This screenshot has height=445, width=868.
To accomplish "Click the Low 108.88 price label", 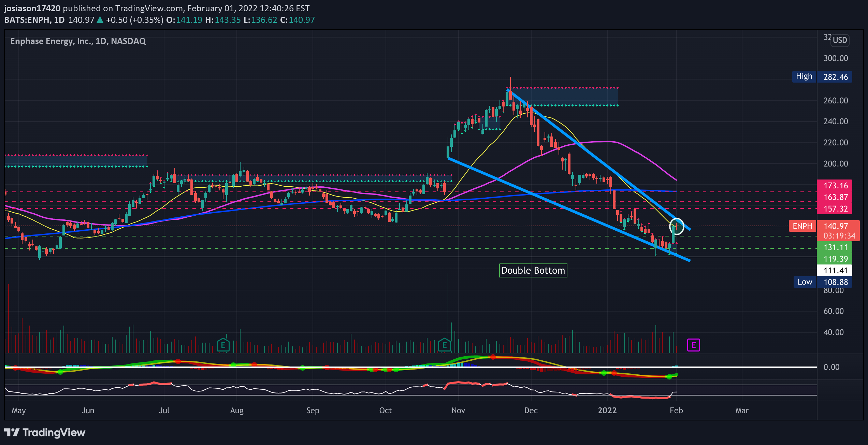I will click(823, 282).
